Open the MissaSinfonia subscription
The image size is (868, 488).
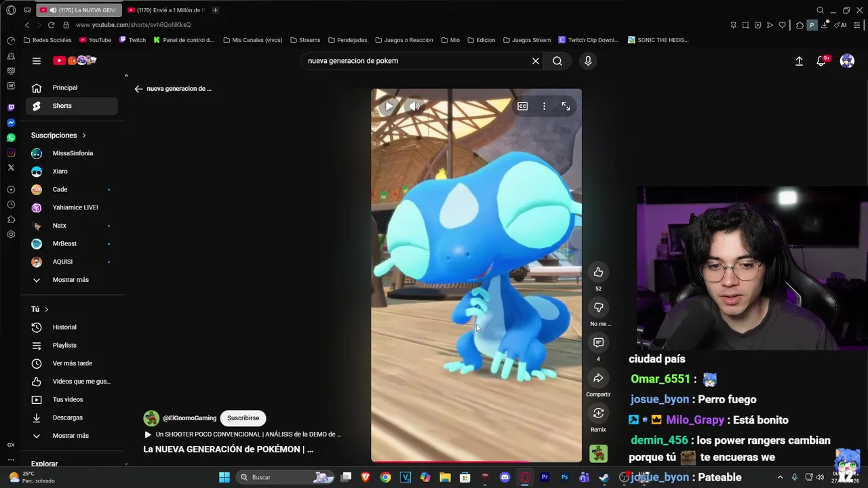72,153
